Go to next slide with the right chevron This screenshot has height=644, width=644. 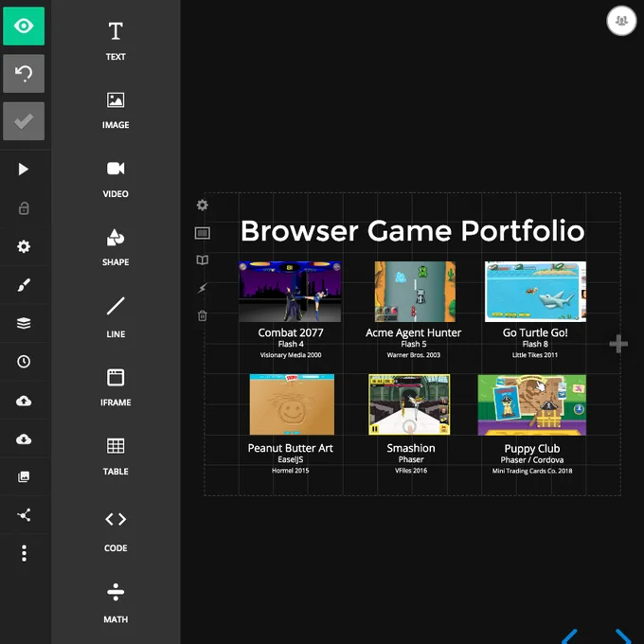(x=623, y=635)
